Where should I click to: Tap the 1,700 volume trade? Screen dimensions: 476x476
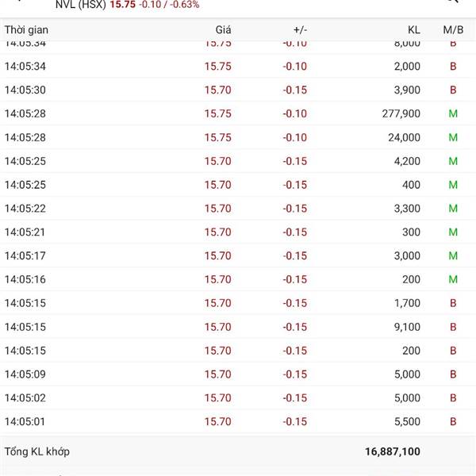coord(407,303)
